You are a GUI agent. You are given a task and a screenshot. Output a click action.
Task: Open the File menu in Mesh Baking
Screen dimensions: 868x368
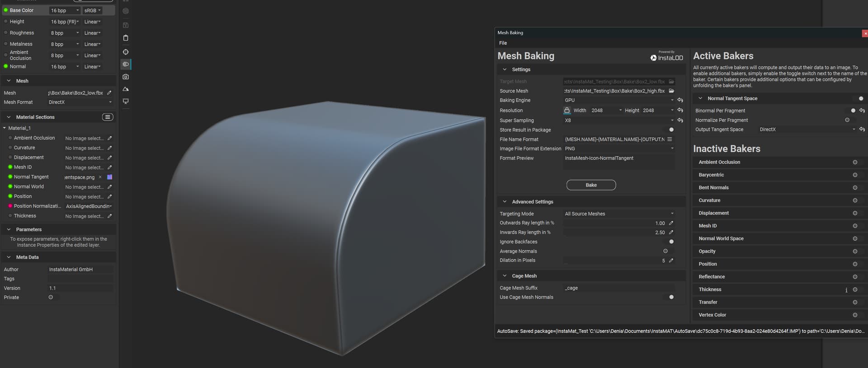point(503,43)
